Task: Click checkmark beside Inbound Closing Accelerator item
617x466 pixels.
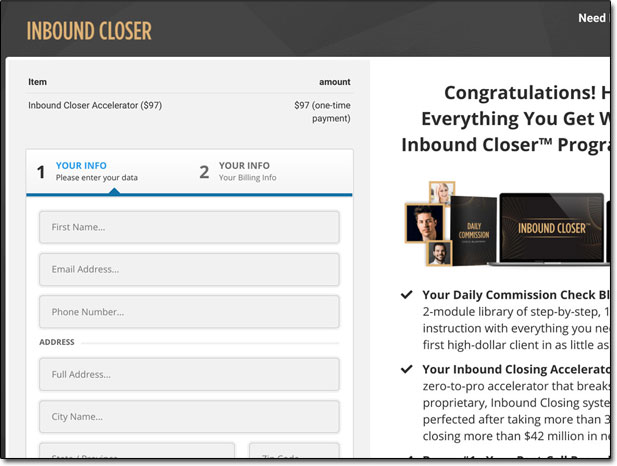Action: coord(406,369)
